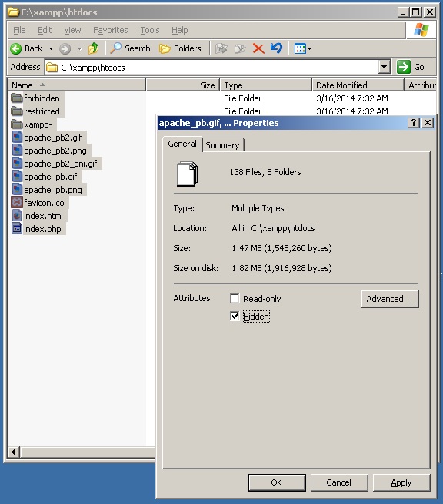Screen dimensions: 443x504
Task: Open the Favorites menu
Action: point(110,30)
